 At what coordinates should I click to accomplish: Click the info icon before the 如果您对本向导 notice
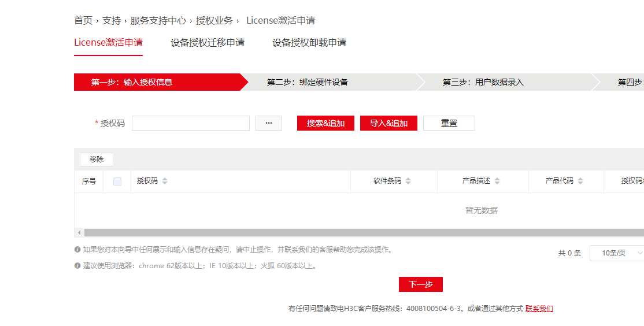[77, 250]
